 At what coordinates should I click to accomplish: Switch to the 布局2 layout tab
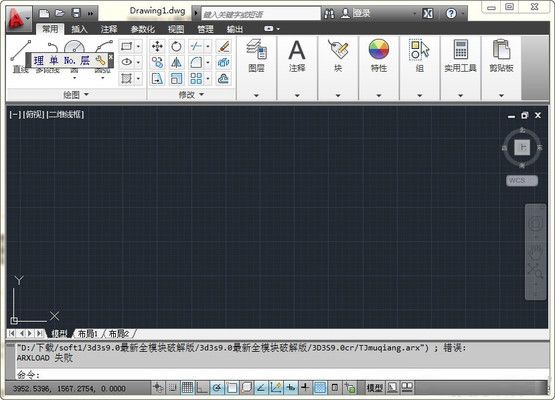(119, 333)
